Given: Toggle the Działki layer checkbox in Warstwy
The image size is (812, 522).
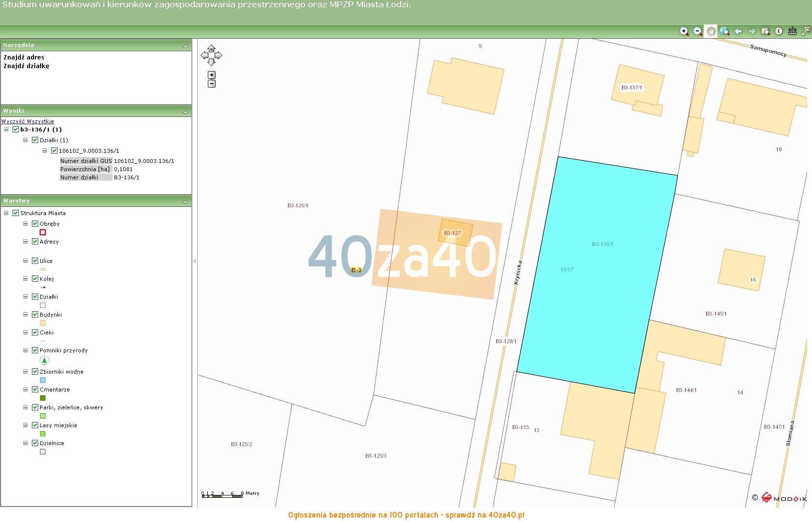Looking at the screenshot, I should 35,297.
